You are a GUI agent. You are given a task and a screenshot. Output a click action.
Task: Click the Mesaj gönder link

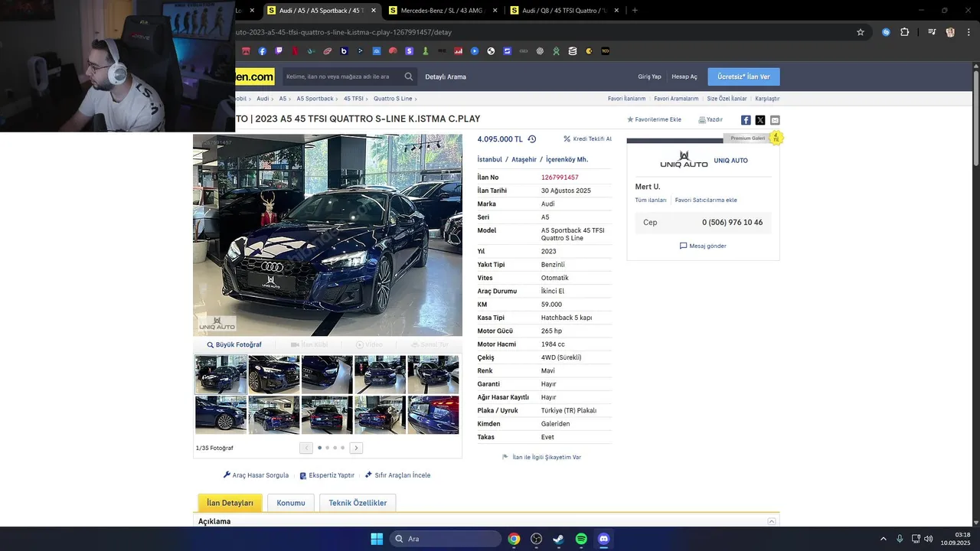point(703,246)
